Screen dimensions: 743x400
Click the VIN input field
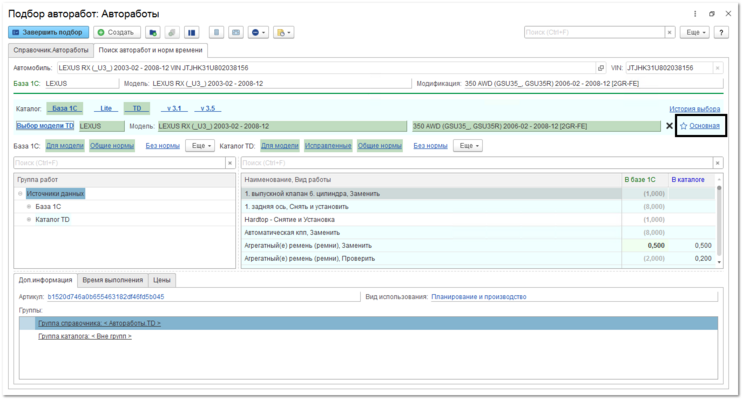(669, 68)
